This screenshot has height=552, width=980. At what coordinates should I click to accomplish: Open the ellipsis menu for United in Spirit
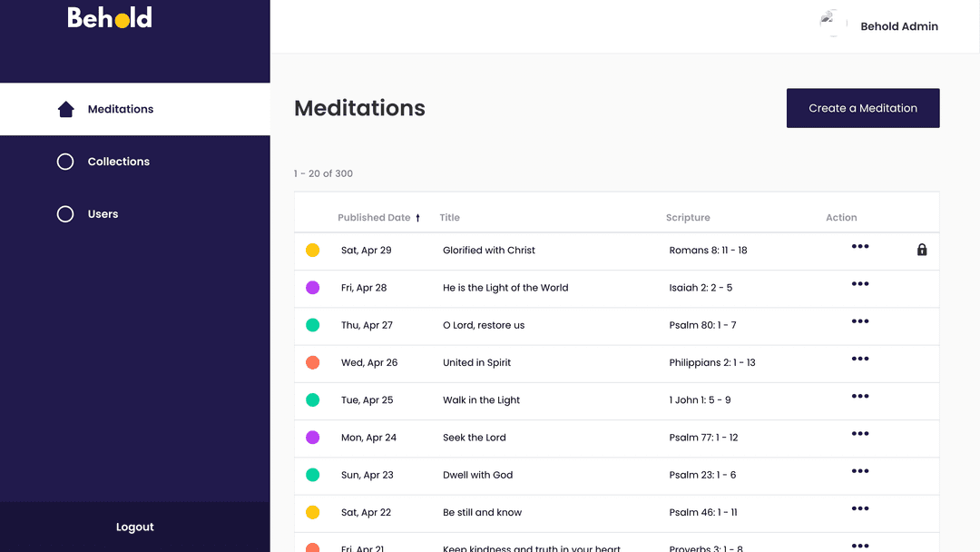pyautogui.click(x=860, y=359)
